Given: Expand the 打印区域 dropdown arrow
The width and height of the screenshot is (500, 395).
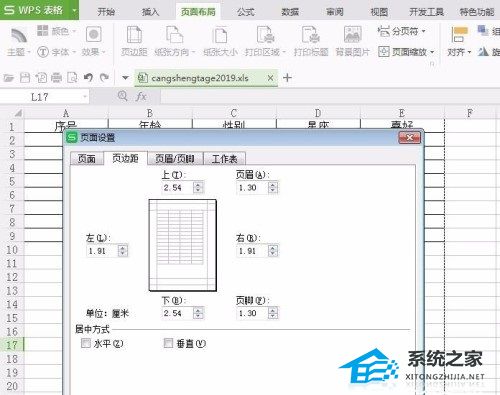Looking at the screenshot, I should pos(284,52).
